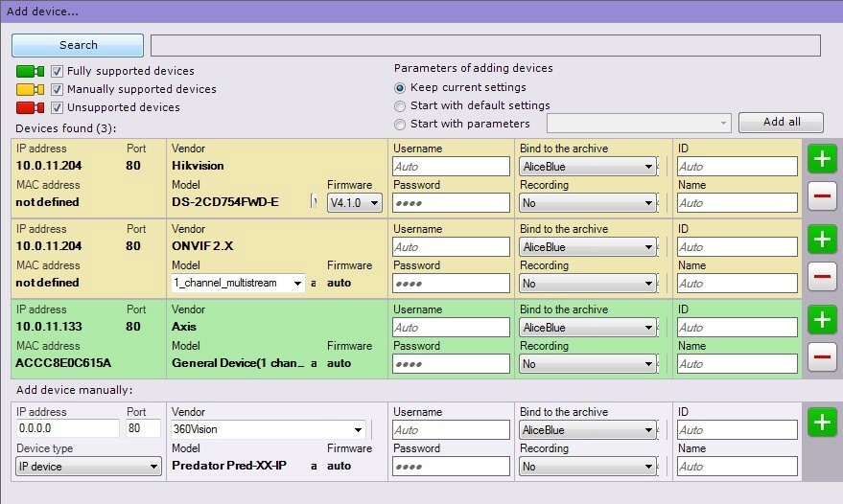Choose Start with parameters radio option
The width and height of the screenshot is (843, 504).
pos(400,124)
